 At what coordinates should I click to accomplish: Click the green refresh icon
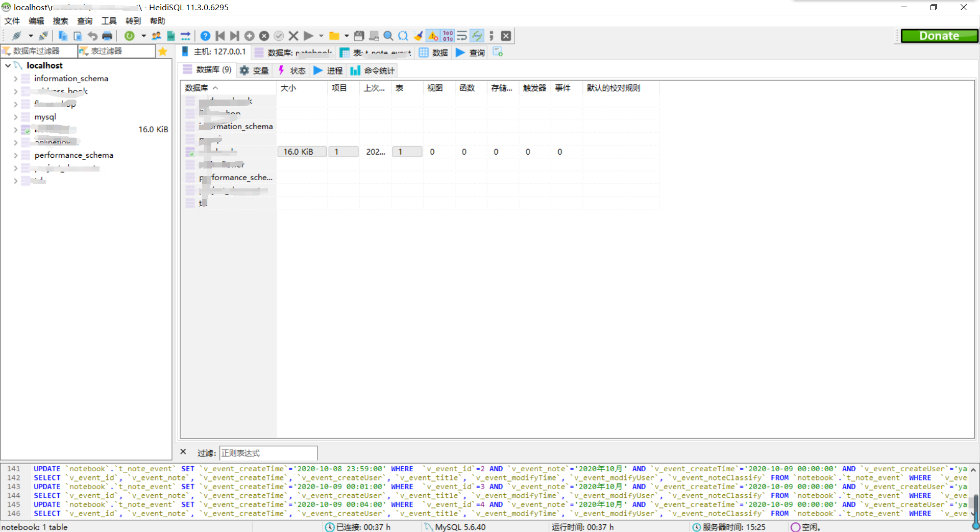coord(130,36)
